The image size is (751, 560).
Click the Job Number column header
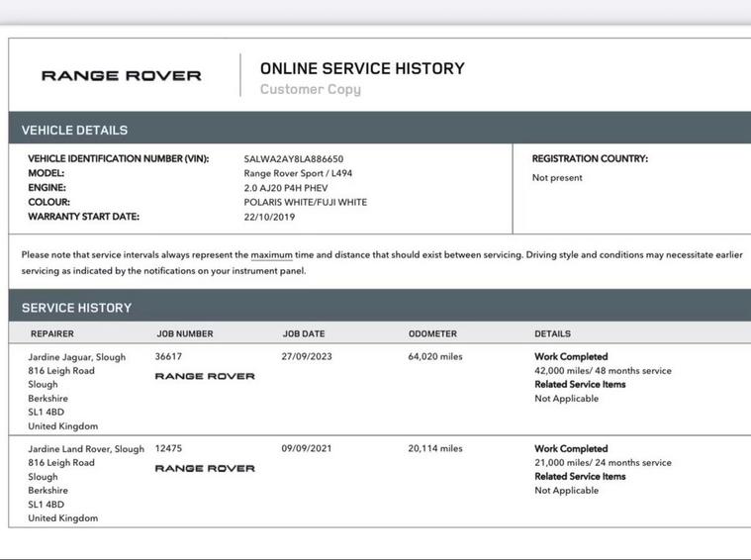184,334
